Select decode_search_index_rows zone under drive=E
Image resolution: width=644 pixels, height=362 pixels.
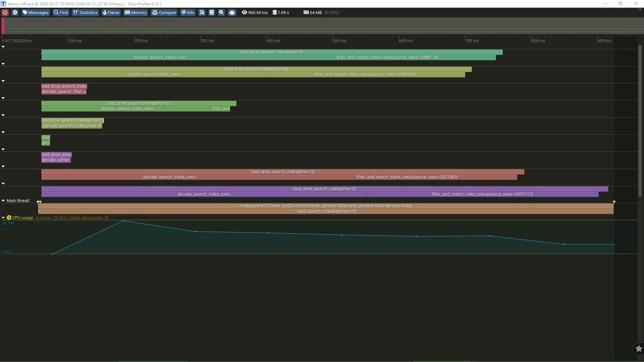127,109
